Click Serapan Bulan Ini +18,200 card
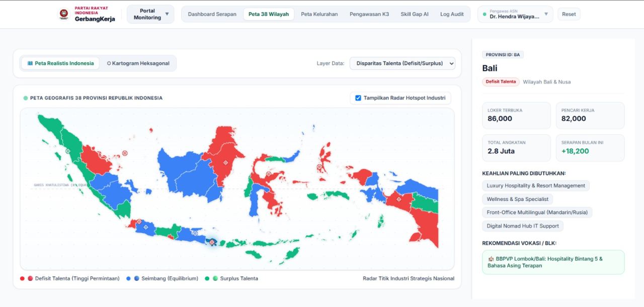This screenshot has width=644, height=307. point(590,148)
